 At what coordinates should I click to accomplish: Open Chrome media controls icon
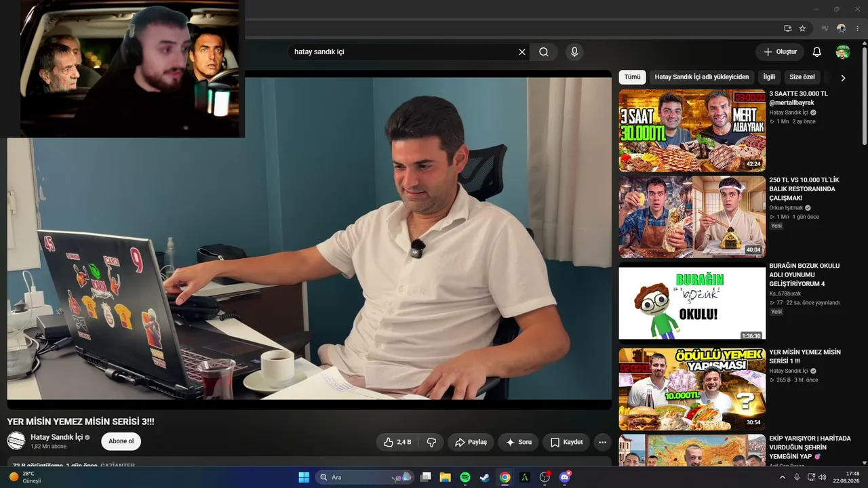825,28
